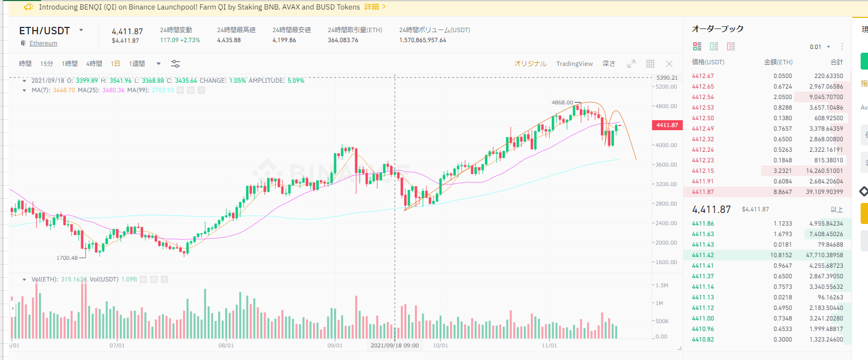
Task: Click the 1700.48 low marker on chart
Action: pos(67,258)
